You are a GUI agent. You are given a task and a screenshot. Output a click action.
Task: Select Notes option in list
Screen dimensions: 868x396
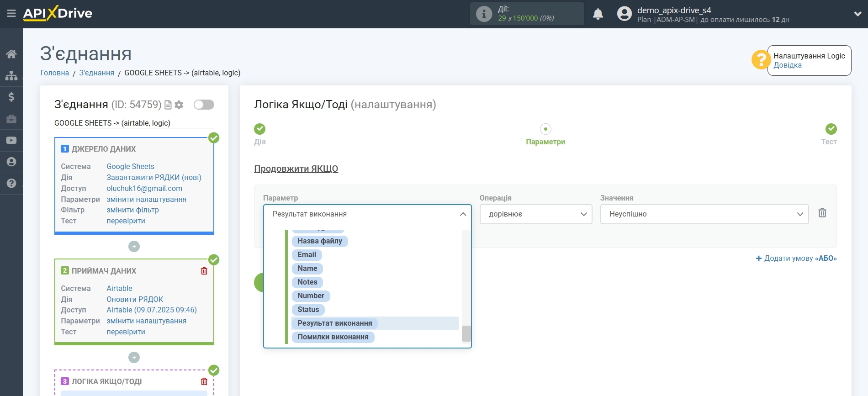307,282
